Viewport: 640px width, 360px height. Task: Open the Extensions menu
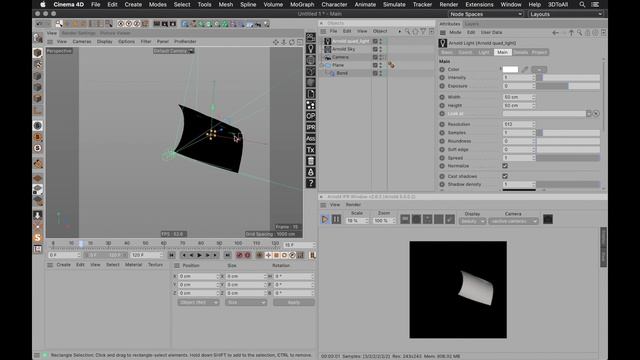[x=479, y=4]
